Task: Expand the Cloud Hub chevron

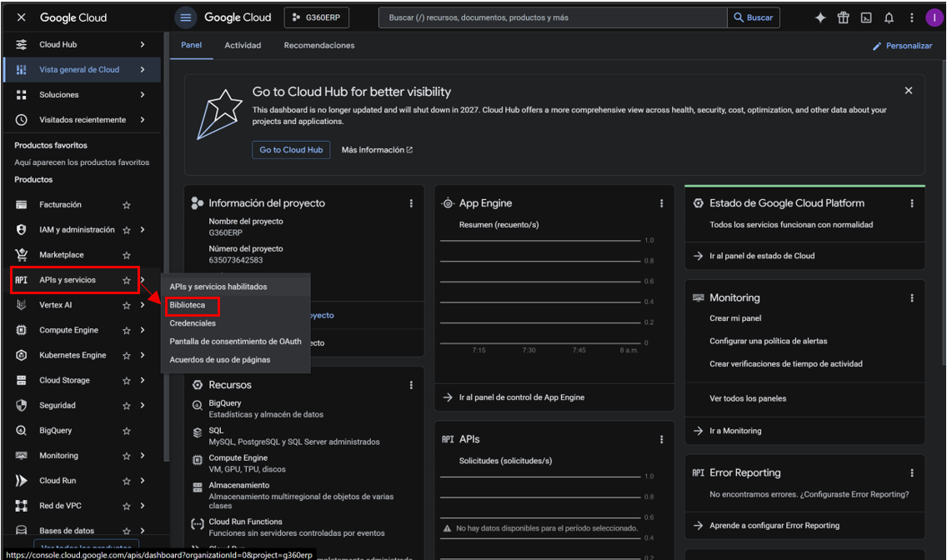Action: tap(143, 45)
